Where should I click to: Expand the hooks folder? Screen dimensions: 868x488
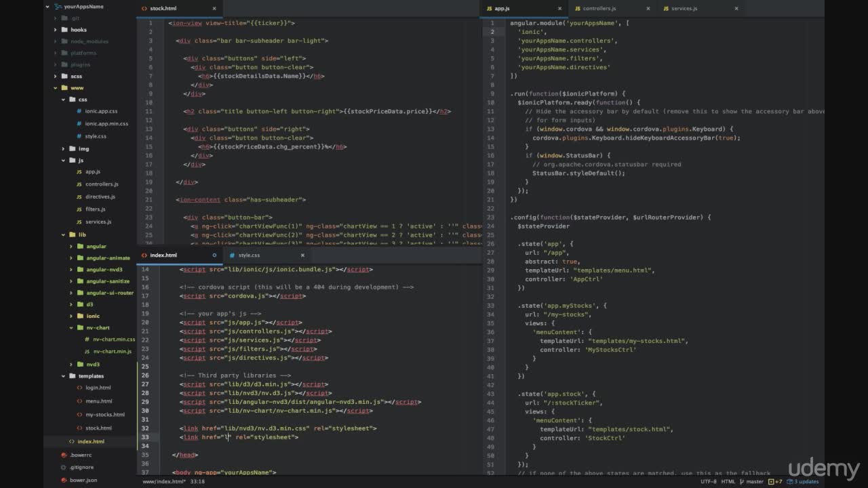coord(55,30)
